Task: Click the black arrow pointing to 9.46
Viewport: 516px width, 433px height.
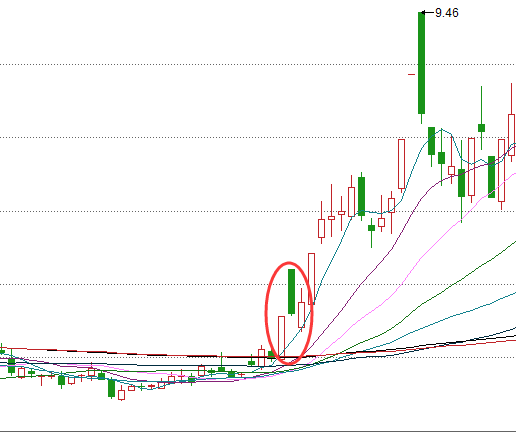Action: click(x=427, y=13)
